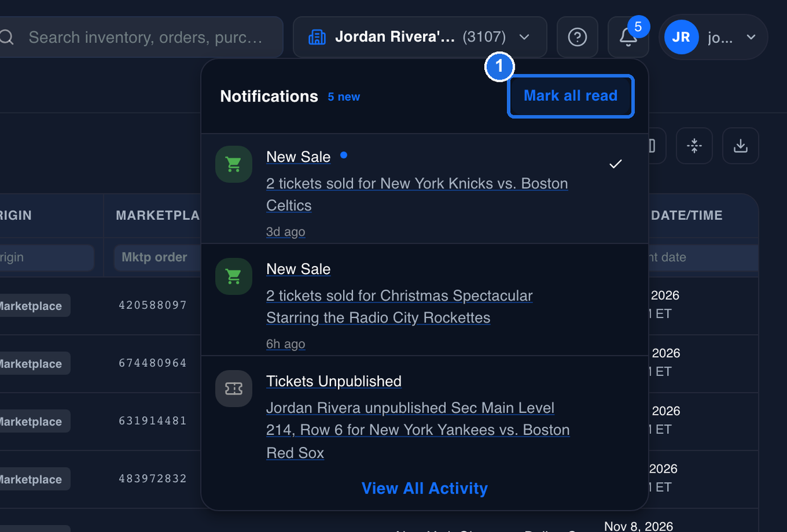Click the Mktp order filter field
The height and width of the screenshot is (532, 787).
[x=157, y=257]
